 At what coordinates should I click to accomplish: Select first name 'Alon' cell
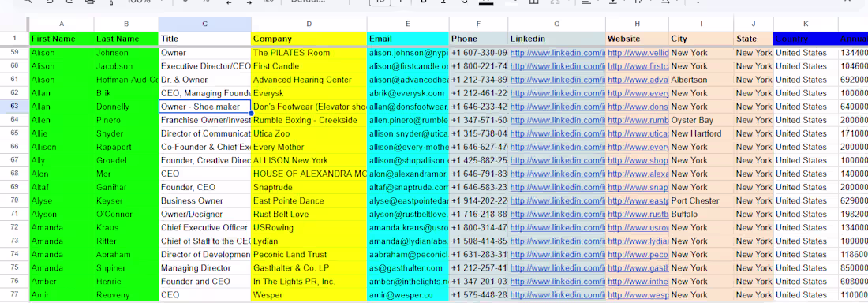pyautogui.click(x=62, y=174)
